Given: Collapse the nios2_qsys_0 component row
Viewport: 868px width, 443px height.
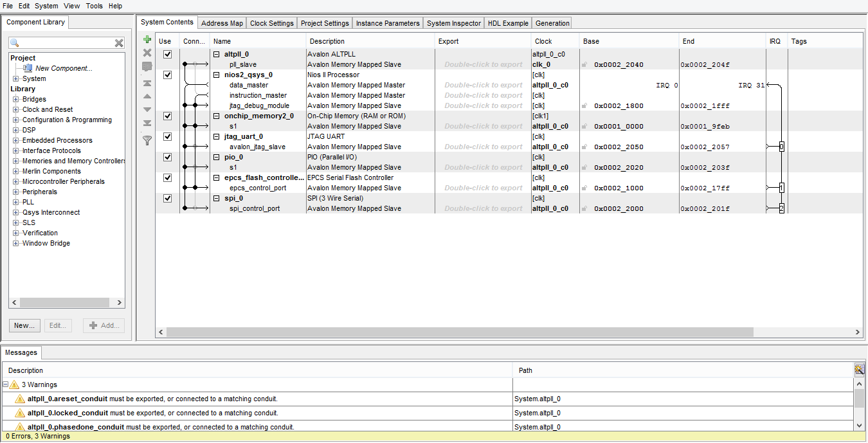Looking at the screenshot, I should click(x=217, y=75).
